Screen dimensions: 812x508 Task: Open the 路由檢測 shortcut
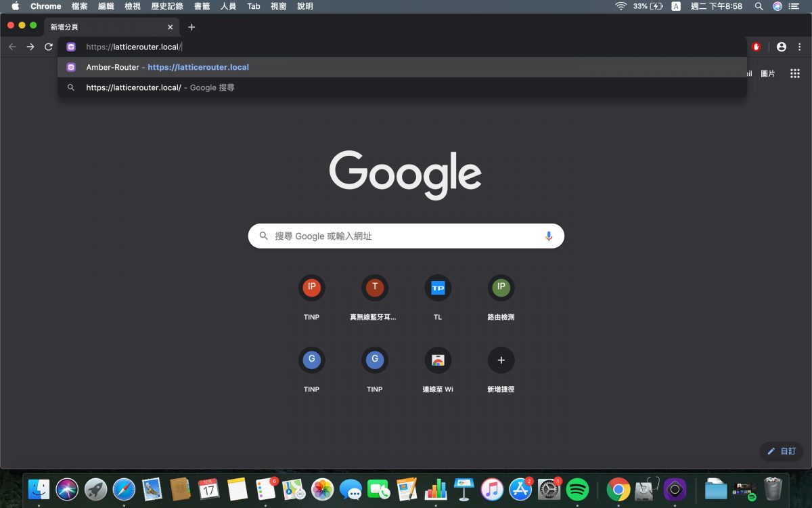click(501, 297)
